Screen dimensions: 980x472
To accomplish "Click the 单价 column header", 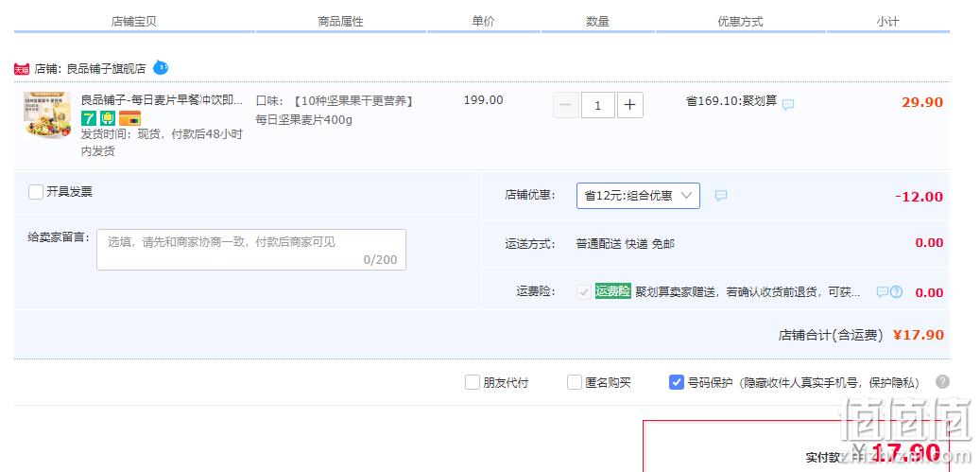I will (483, 21).
